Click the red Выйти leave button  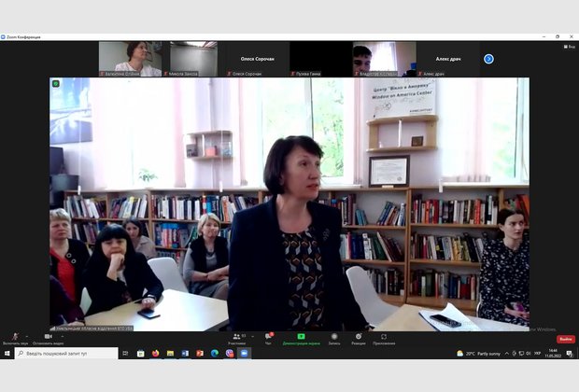point(566,339)
